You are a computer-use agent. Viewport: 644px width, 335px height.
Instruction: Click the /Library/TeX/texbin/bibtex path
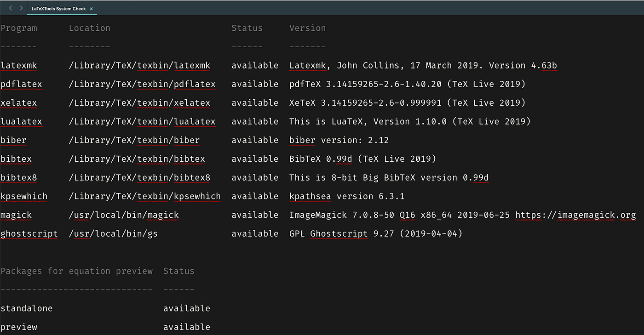[137, 159]
